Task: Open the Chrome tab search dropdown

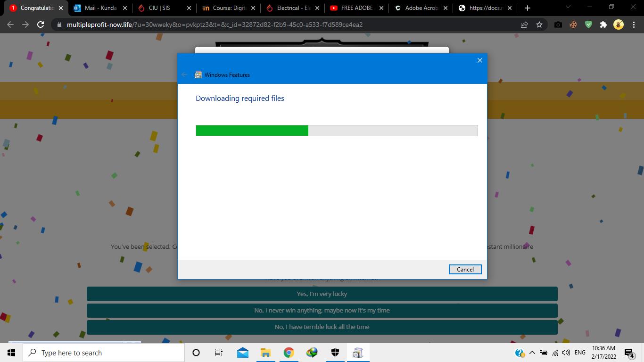Action: pyautogui.click(x=568, y=8)
